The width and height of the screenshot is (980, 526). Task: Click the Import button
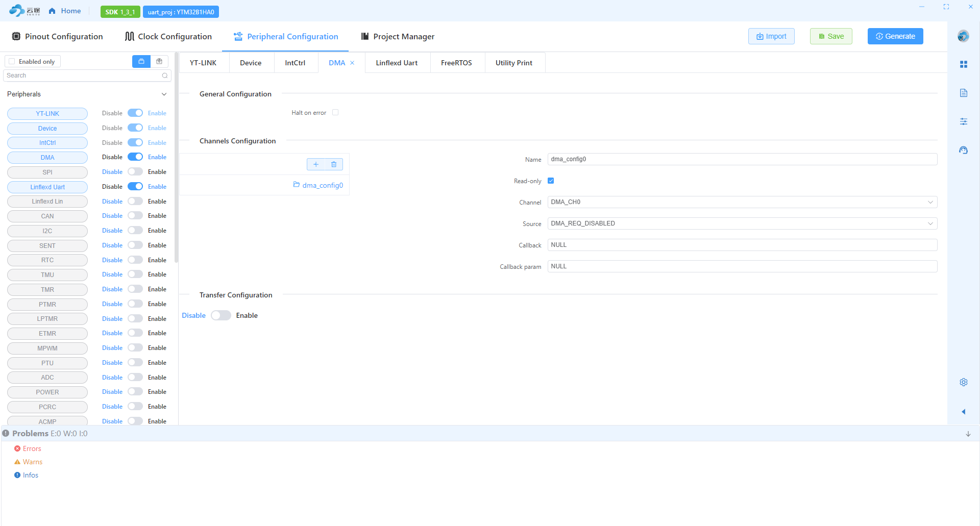tap(771, 36)
